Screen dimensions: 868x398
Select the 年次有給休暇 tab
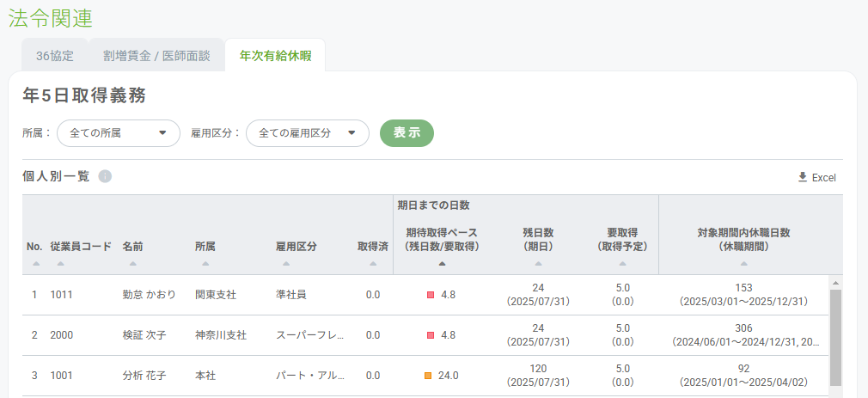[x=275, y=56]
